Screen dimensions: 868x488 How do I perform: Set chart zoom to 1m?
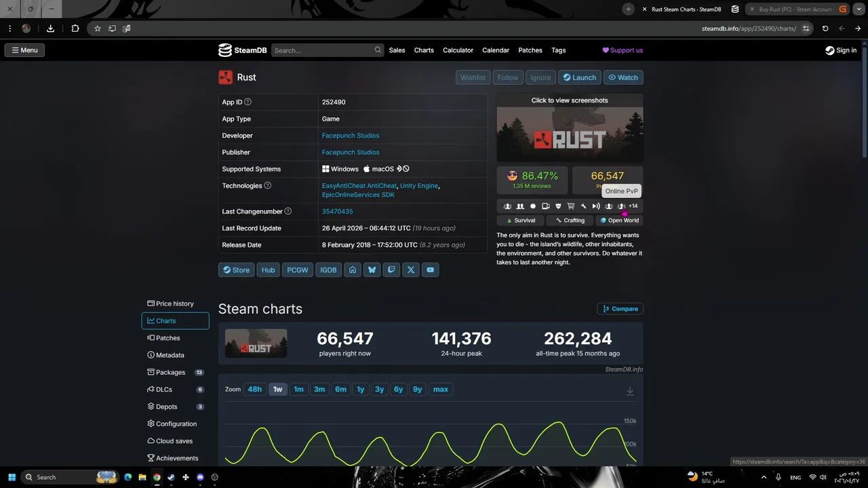click(298, 389)
